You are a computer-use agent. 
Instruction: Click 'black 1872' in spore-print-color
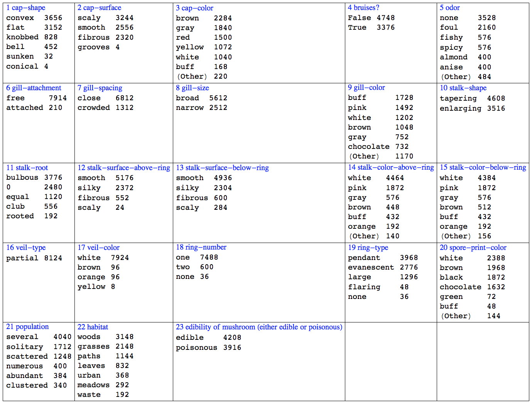coord(472,277)
